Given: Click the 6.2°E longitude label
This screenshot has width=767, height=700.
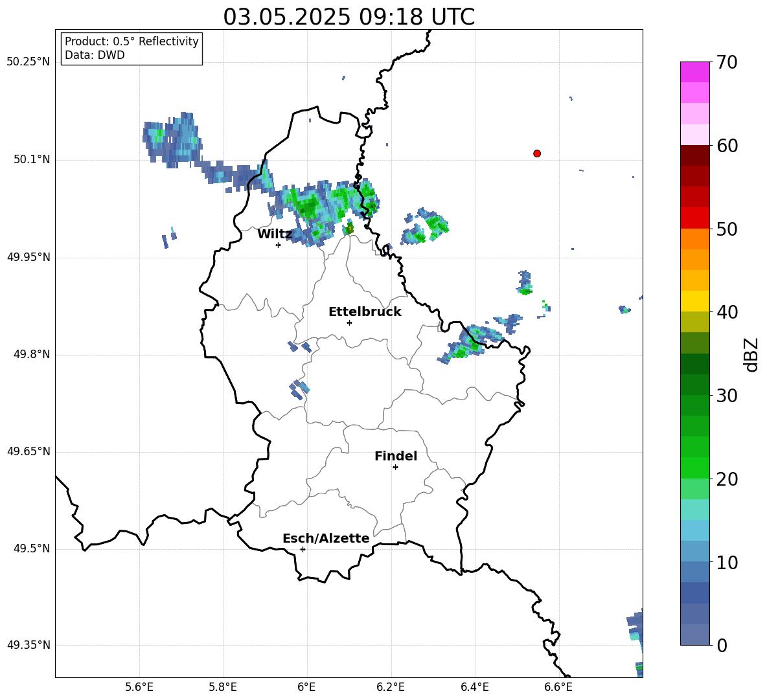Looking at the screenshot, I should (x=391, y=687).
